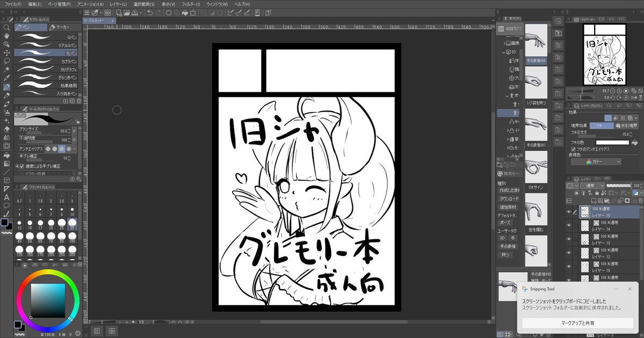Open the レイヤー(L) menu

click(x=118, y=4)
